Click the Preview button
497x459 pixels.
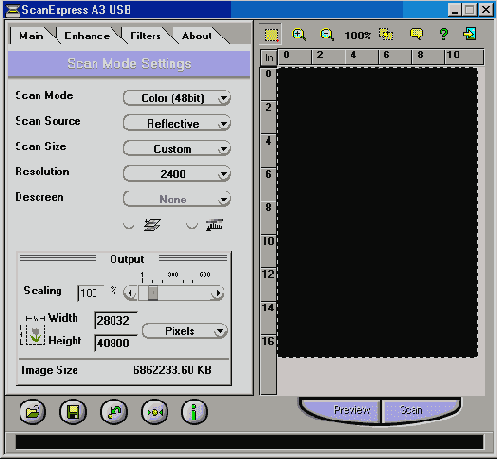click(351, 409)
